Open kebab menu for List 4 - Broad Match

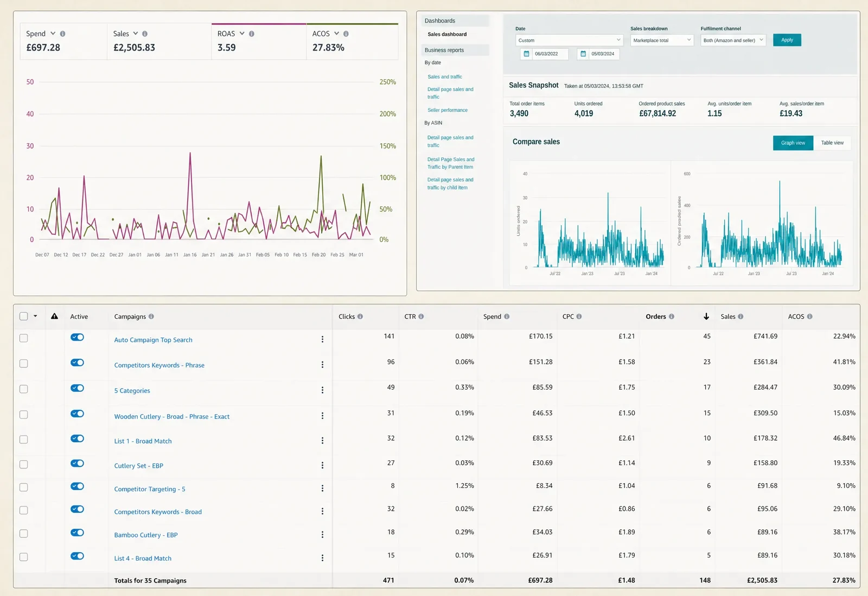(322, 558)
